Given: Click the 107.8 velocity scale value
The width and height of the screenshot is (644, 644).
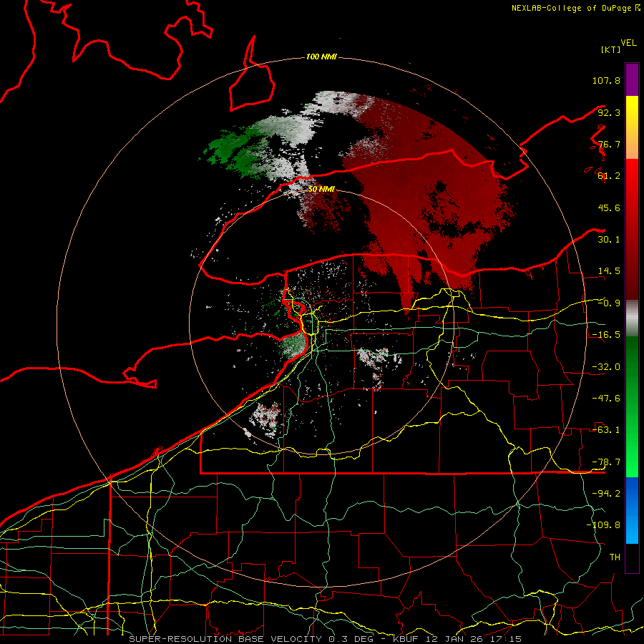Looking at the screenshot, I should tap(606, 80).
